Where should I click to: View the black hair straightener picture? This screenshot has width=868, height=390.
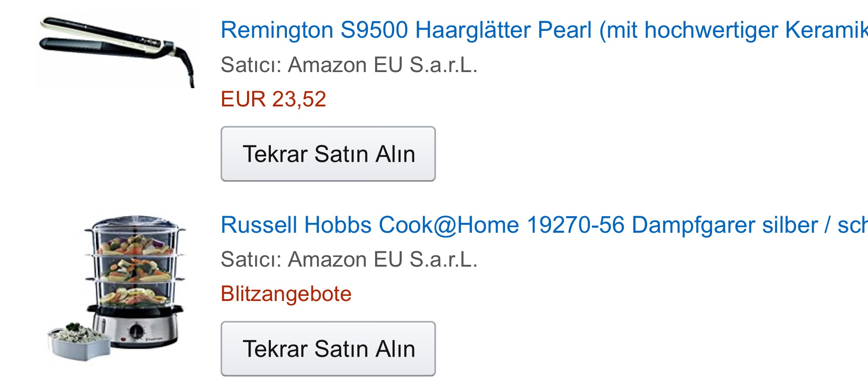coord(117,51)
